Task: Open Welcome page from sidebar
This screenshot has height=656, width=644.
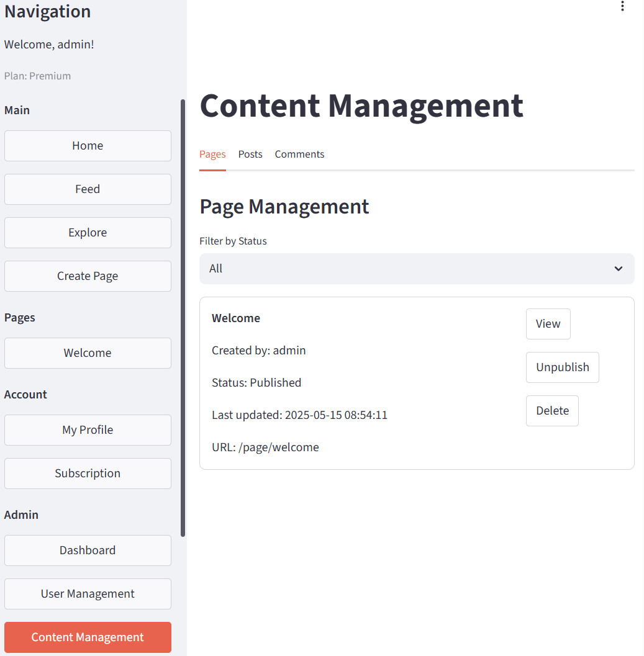Action: pos(88,353)
